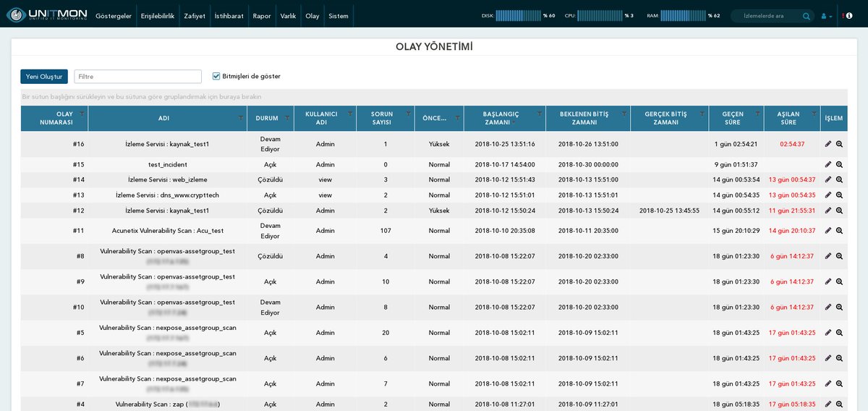Click the RAM usage bar

pyautogui.click(x=683, y=15)
